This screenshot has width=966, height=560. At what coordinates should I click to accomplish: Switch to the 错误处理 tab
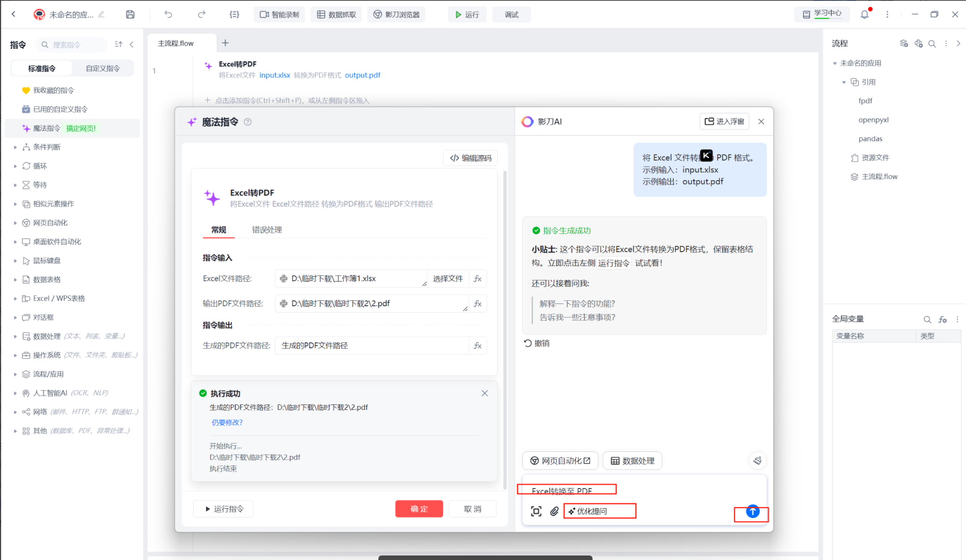point(267,230)
